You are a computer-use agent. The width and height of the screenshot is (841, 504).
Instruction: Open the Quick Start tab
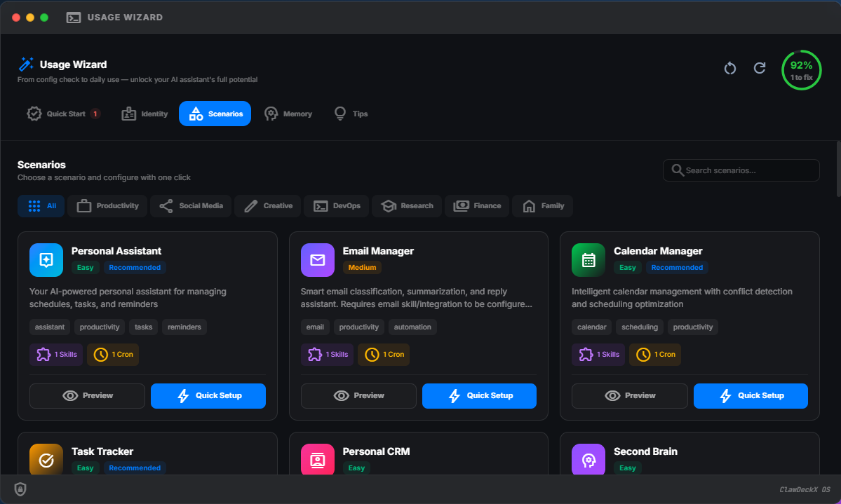tap(63, 114)
